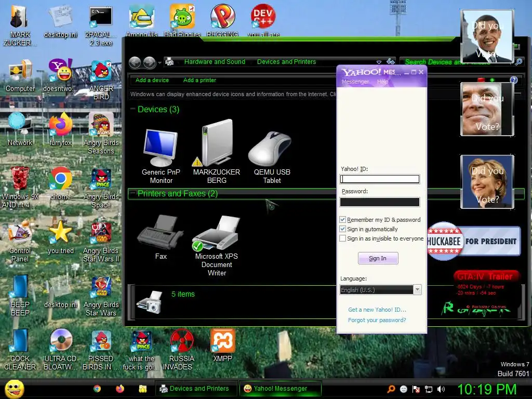Open the ANGER BIRD desktop icon
Viewport: 532px width, 399px height.
pyautogui.click(x=101, y=79)
